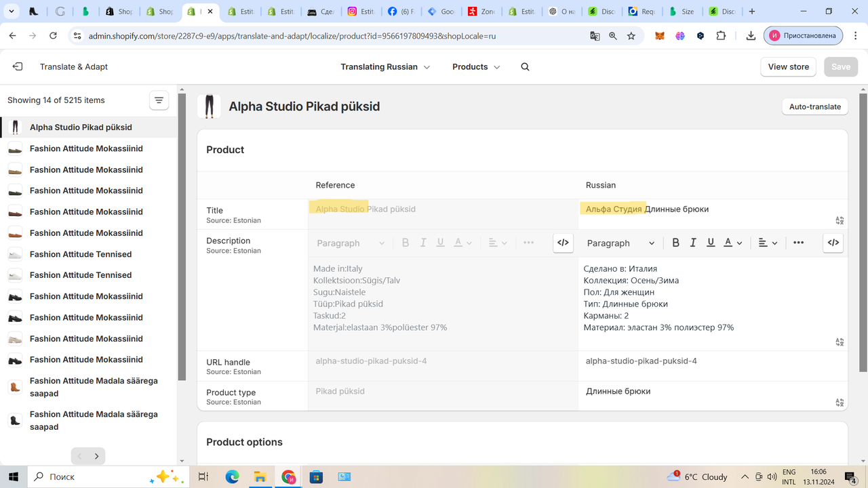Edit the Russian Title translation field

(713, 214)
